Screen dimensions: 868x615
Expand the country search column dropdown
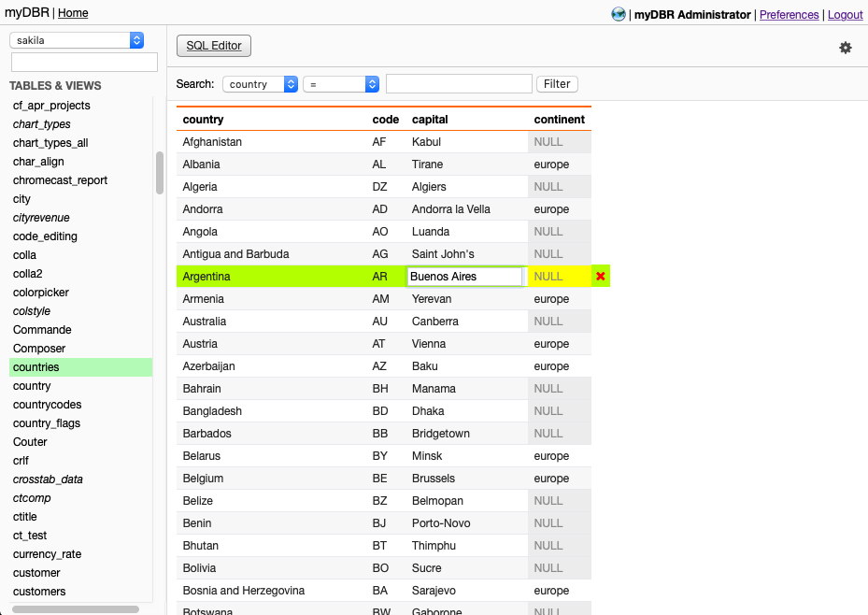(260, 84)
